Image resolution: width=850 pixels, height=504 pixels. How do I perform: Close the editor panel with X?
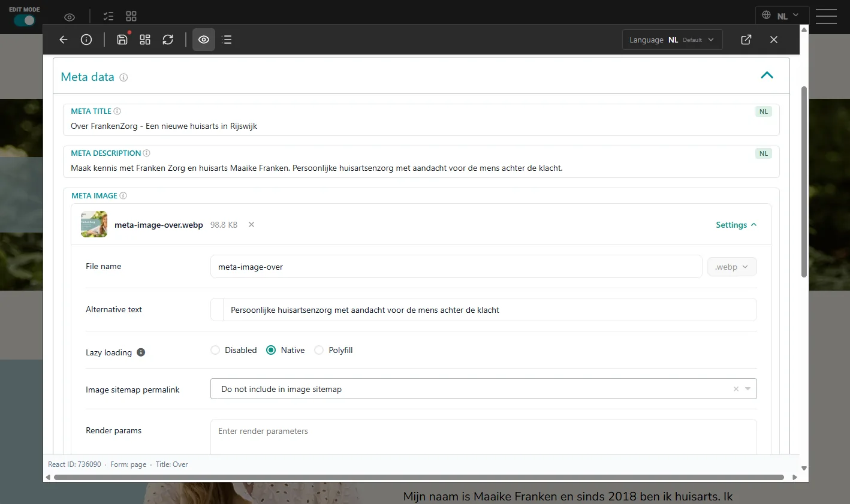tap(774, 40)
